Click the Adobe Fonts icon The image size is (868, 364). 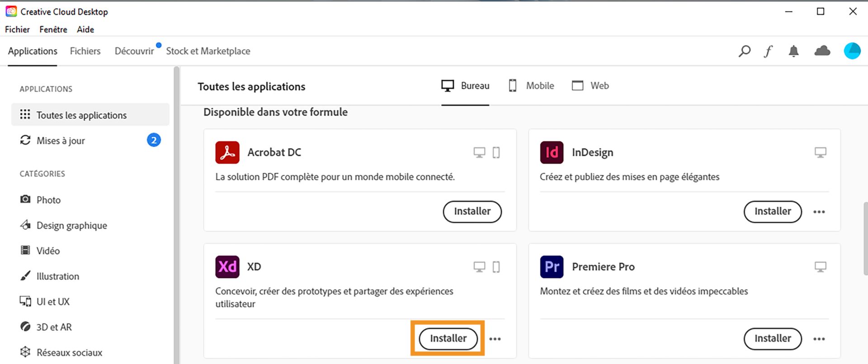click(769, 51)
